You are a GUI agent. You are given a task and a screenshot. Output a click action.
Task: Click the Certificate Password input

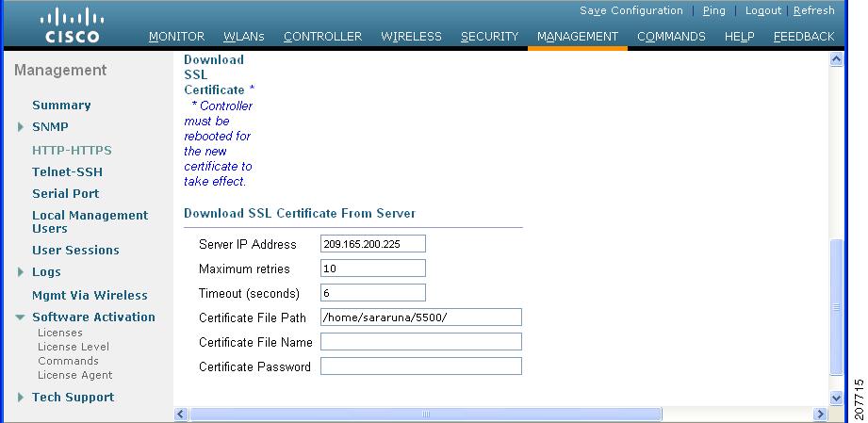(x=420, y=366)
